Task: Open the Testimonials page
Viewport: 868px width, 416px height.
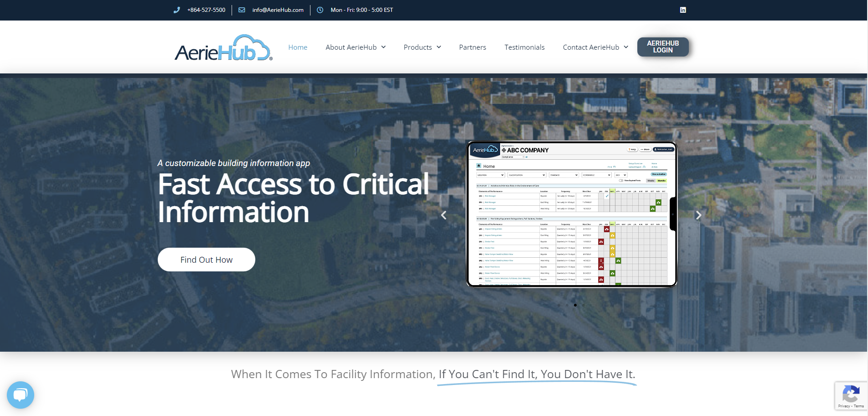Action: (x=524, y=47)
